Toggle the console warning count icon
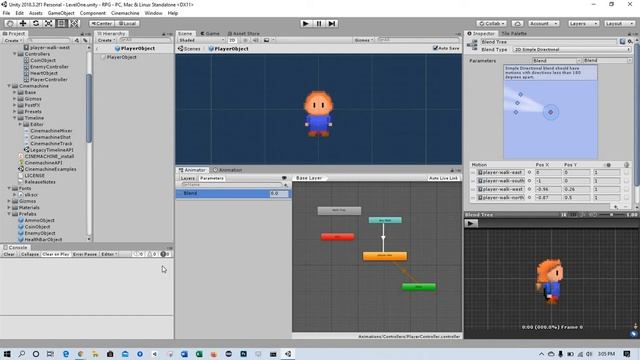 click(151, 254)
